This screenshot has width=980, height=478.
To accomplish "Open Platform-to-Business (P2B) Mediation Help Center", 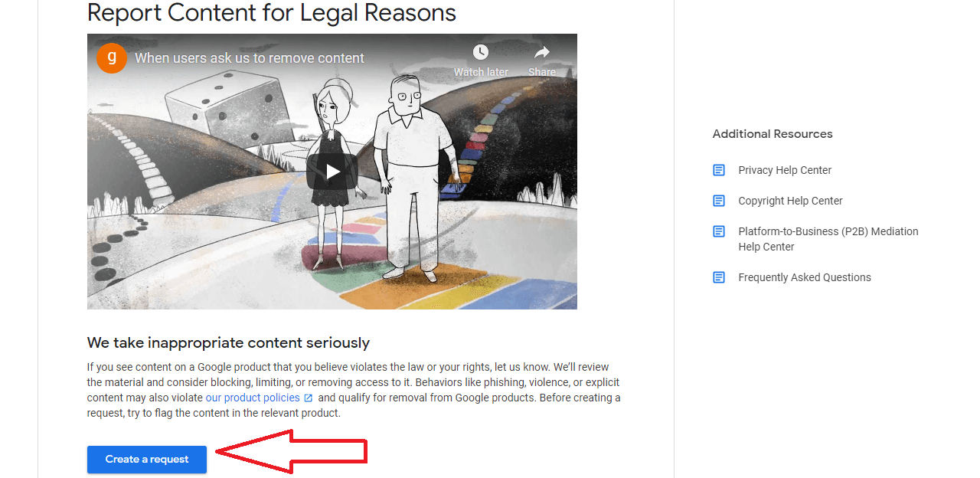I will click(828, 239).
